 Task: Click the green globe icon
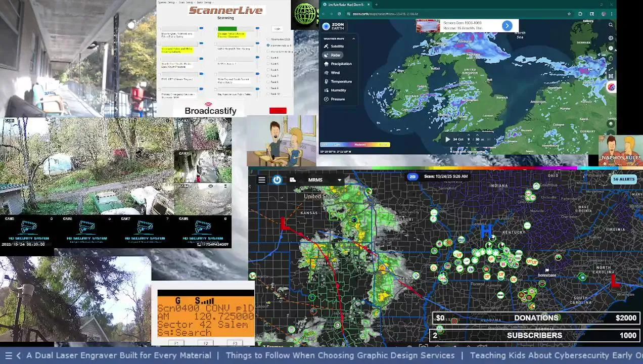point(305,14)
